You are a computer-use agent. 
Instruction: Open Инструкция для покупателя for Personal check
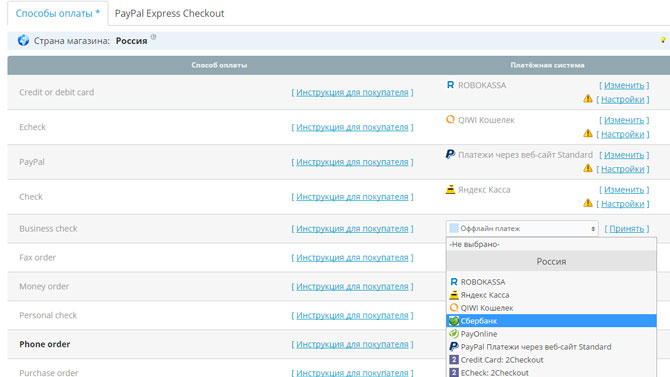pyautogui.click(x=352, y=315)
